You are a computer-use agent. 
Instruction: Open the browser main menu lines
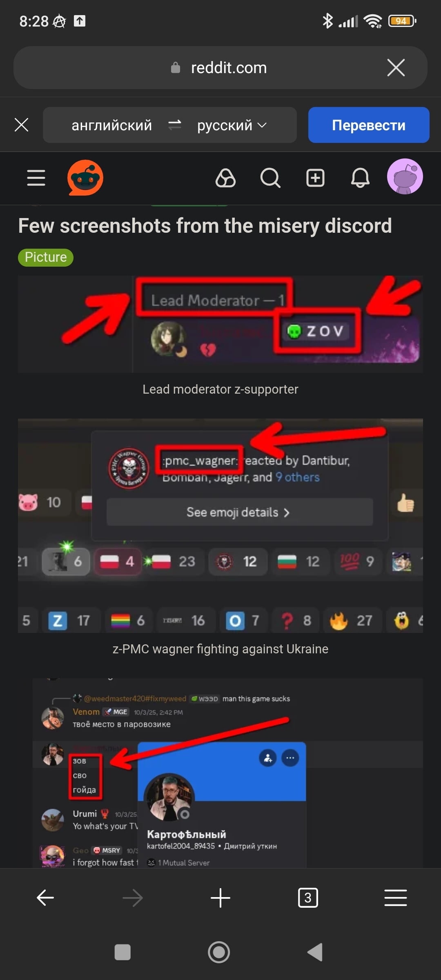(395, 898)
